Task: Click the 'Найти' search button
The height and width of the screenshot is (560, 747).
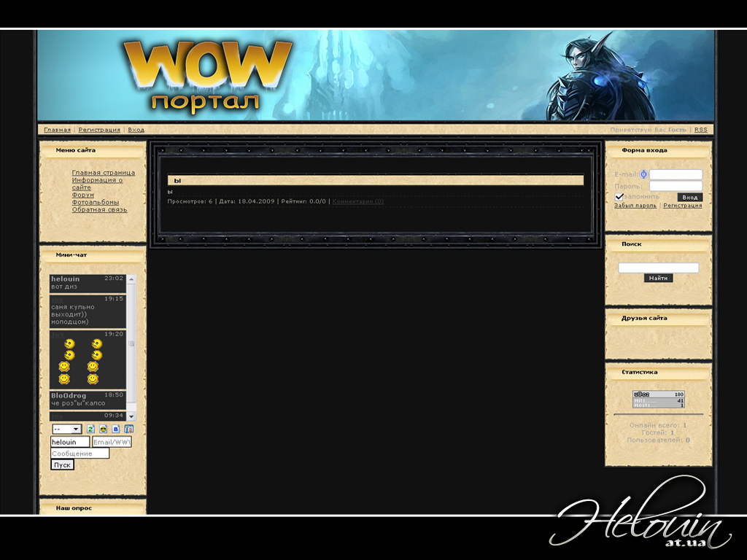Action: click(x=659, y=278)
